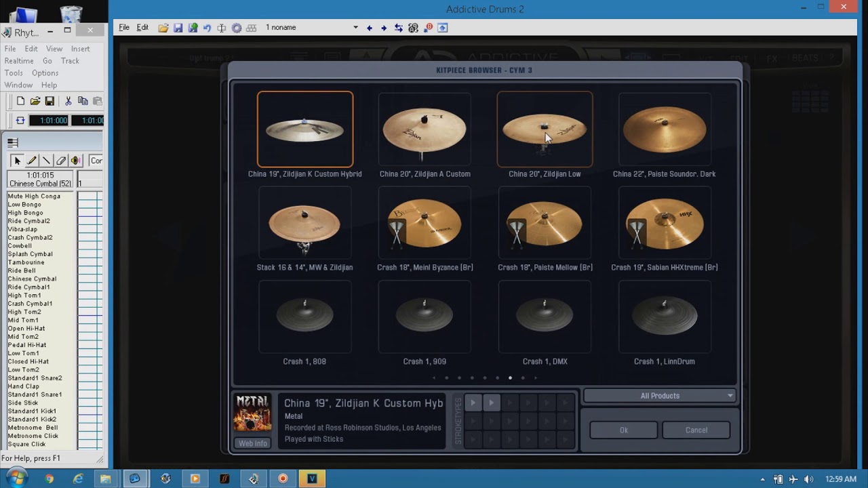Pick the Crash 18" Paiste Mellow [Br]
This screenshot has width=868, height=488.
click(x=545, y=223)
